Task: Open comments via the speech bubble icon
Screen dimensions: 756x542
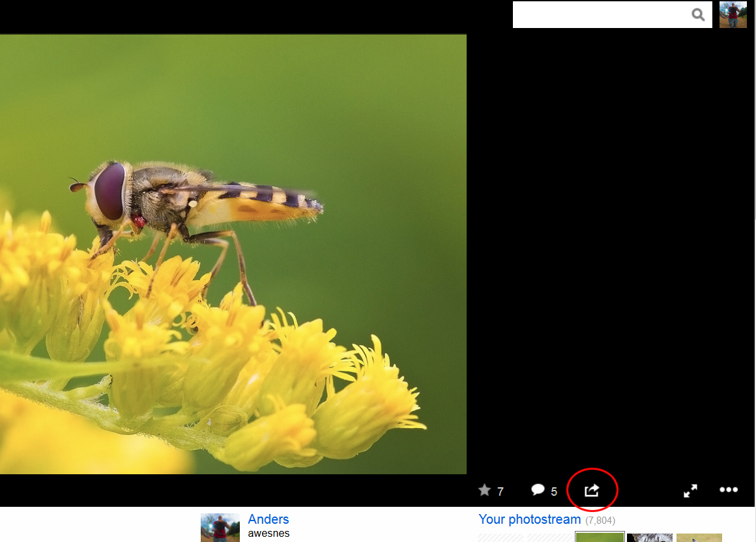Action: tap(538, 490)
